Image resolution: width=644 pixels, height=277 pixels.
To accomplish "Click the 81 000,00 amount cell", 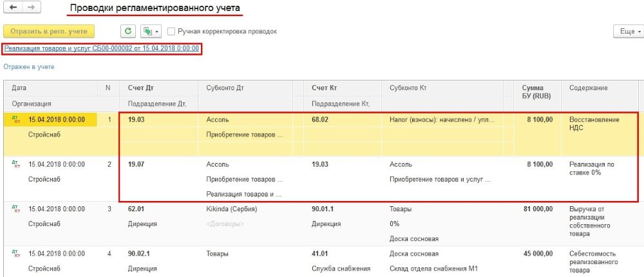I will [538, 209].
